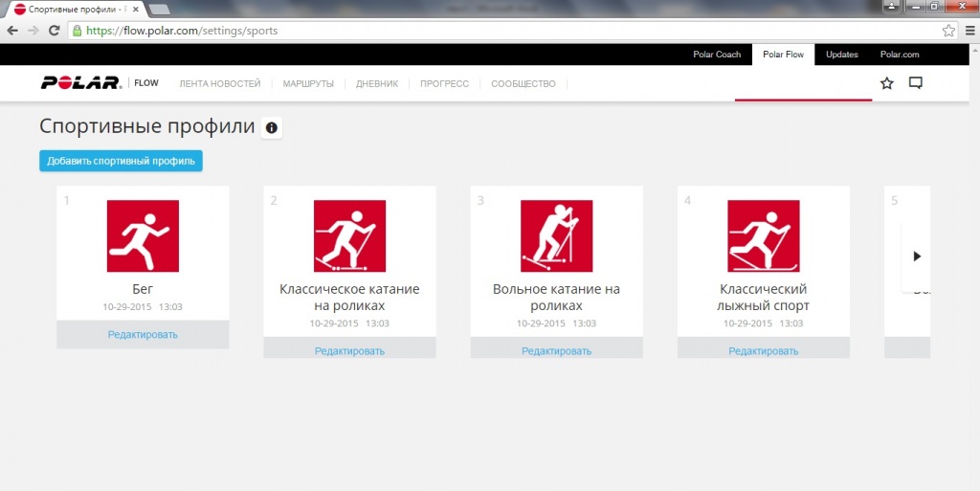Click the star favorites icon in header

tap(886, 83)
